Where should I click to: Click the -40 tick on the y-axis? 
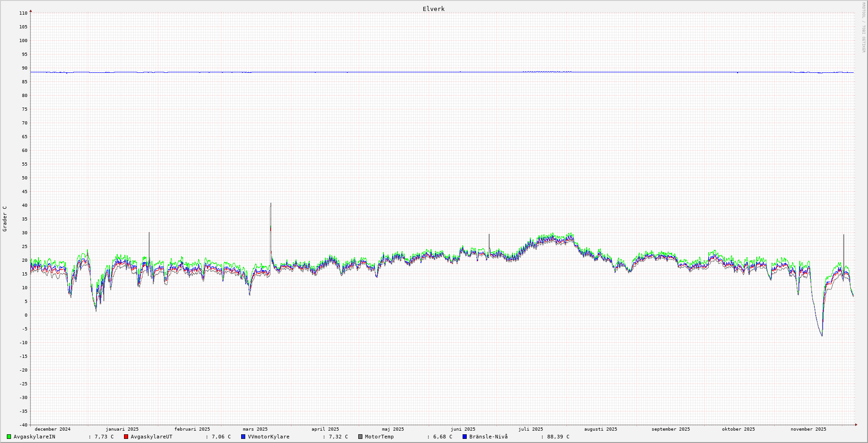tap(23, 425)
